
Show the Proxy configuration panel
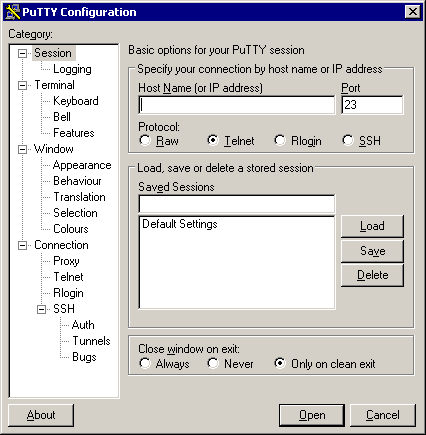(x=66, y=261)
